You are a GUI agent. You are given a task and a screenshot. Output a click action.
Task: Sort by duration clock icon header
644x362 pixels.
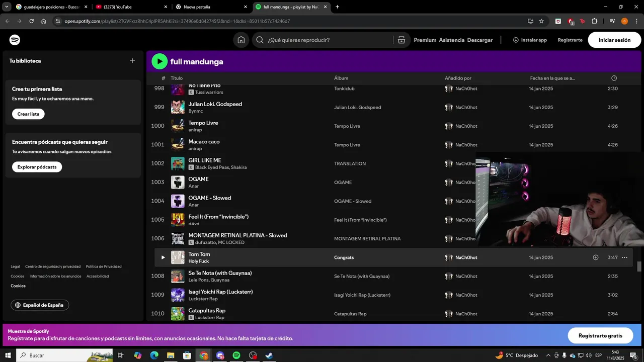pyautogui.click(x=614, y=78)
